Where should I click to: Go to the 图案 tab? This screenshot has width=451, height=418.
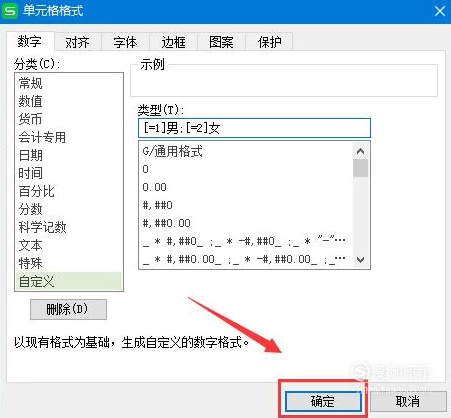(221, 42)
